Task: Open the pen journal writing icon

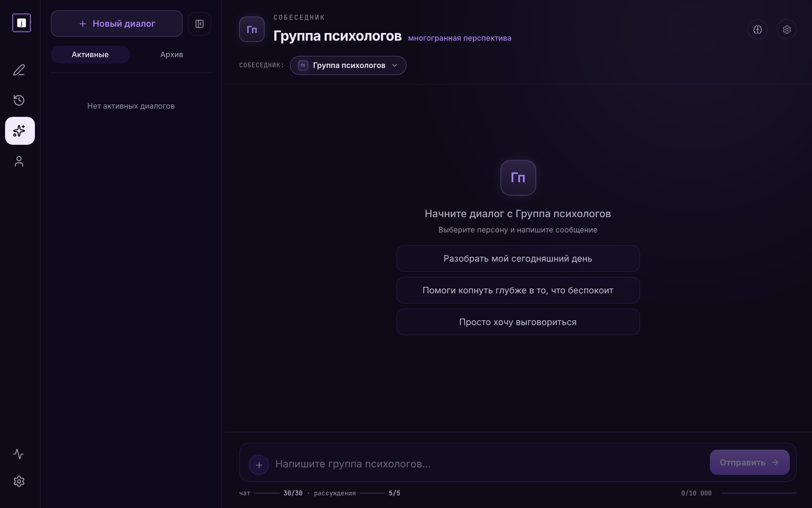Action: point(19,70)
